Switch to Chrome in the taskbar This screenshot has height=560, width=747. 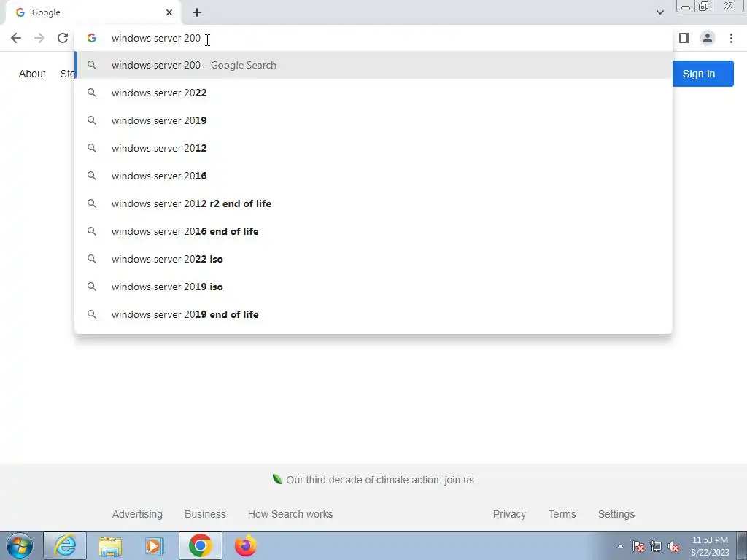click(x=200, y=545)
